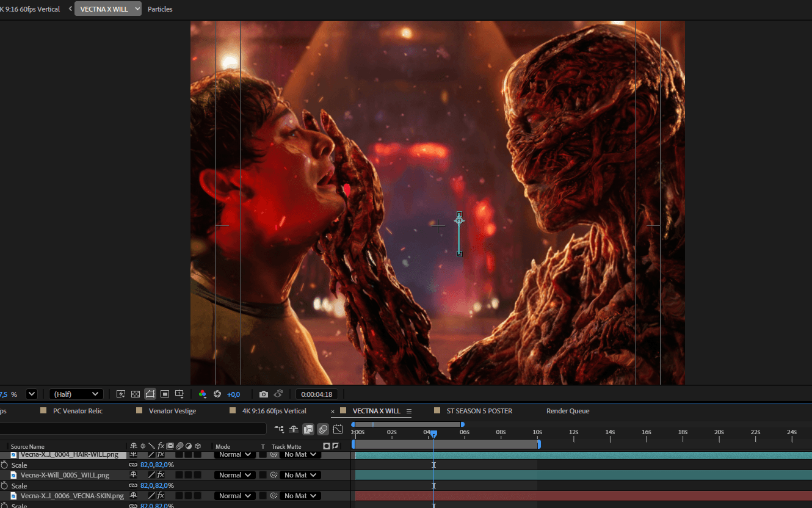This screenshot has width=812, height=508.
Task: Open Track Matte dropdown for VECNA-SKIN layer
Action: [300, 496]
